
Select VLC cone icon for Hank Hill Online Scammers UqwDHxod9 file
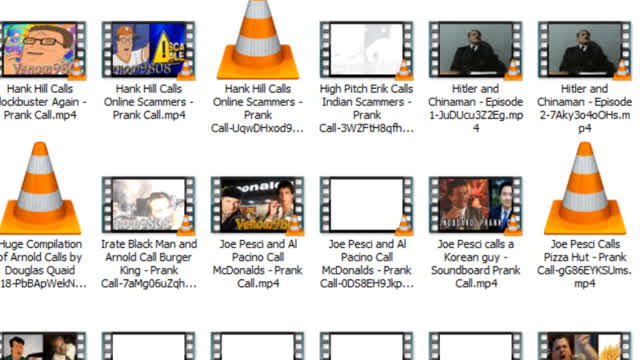pyautogui.click(x=258, y=40)
